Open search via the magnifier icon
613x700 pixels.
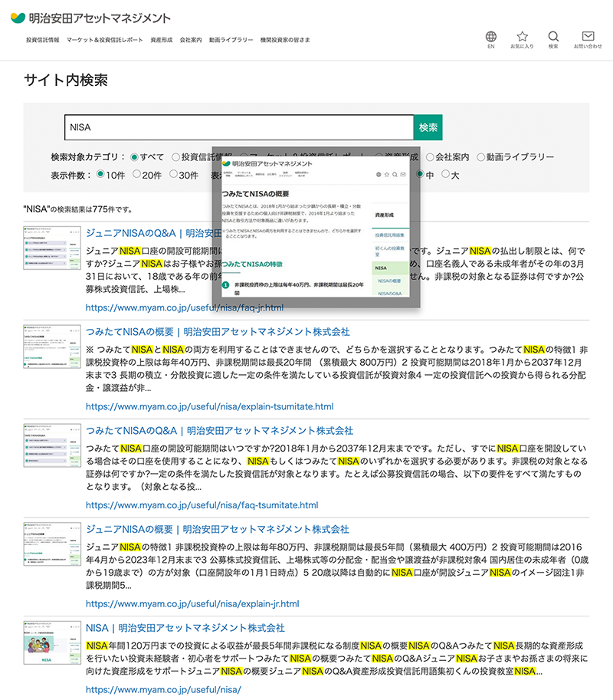point(553,40)
